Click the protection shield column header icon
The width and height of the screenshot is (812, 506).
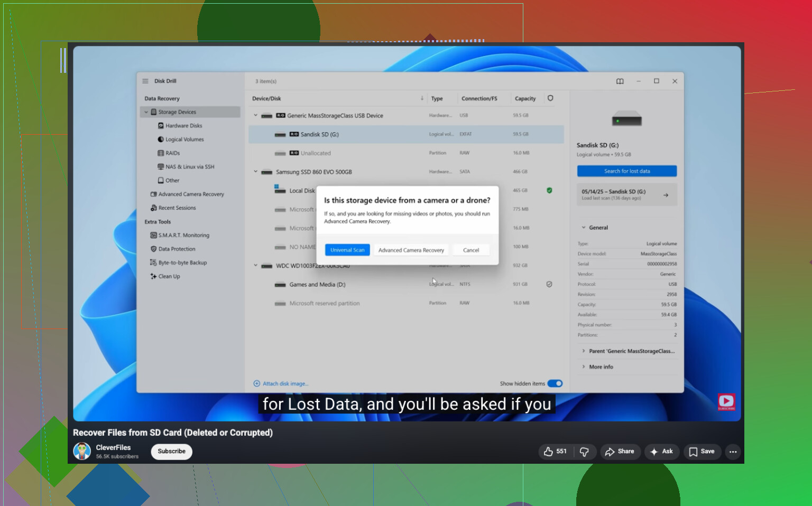550,98
